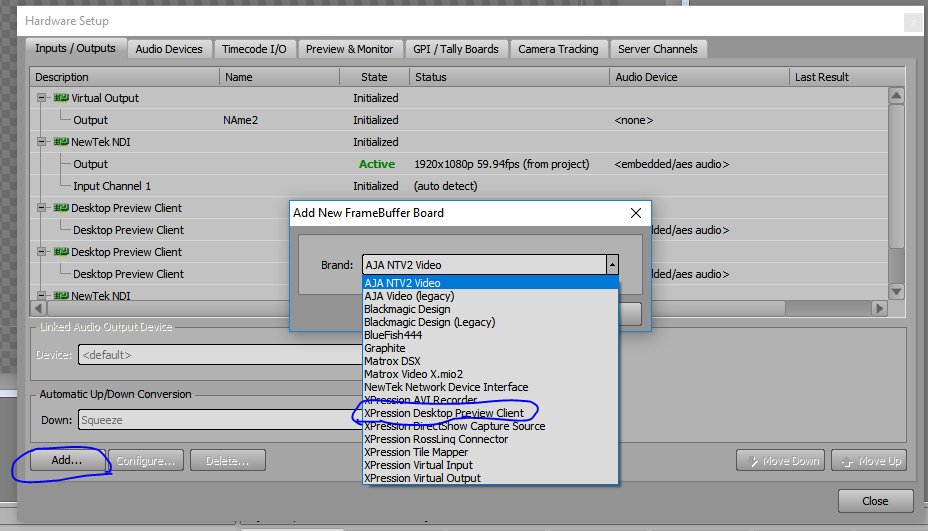The width and height of the screenshot is (928, 531).
Task: Select Graphite brand
Action: pos(490,348)
